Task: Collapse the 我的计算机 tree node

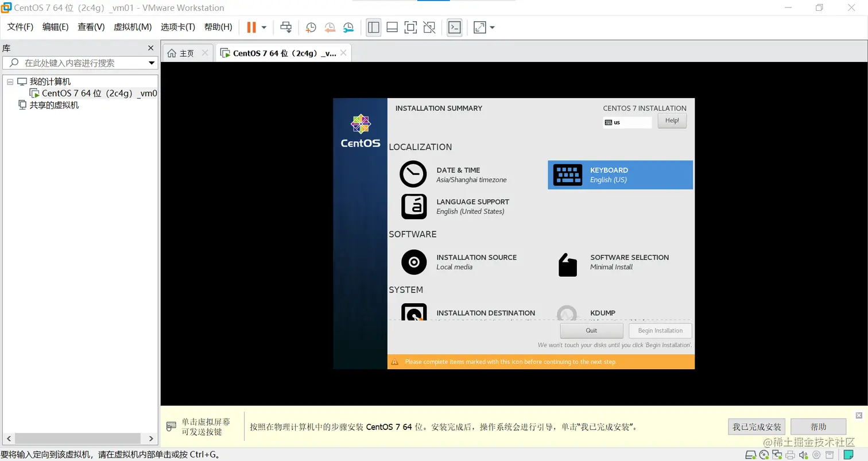Action: point(10,82)
